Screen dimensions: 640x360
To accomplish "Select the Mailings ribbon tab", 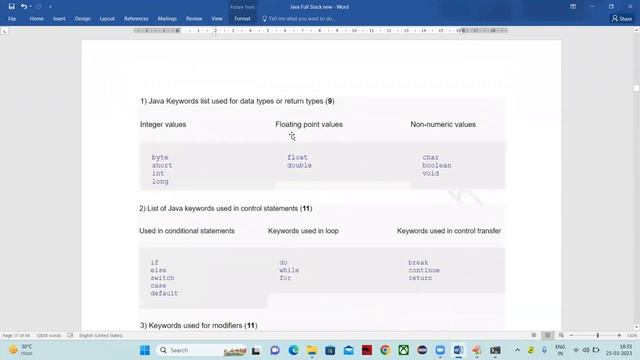I will pos(167,19).
